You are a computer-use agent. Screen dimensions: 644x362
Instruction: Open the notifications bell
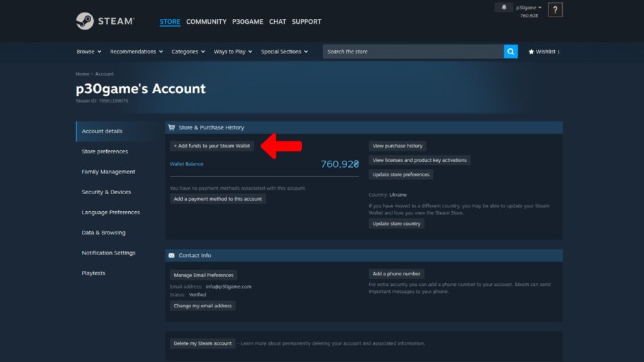coord(504,8)
